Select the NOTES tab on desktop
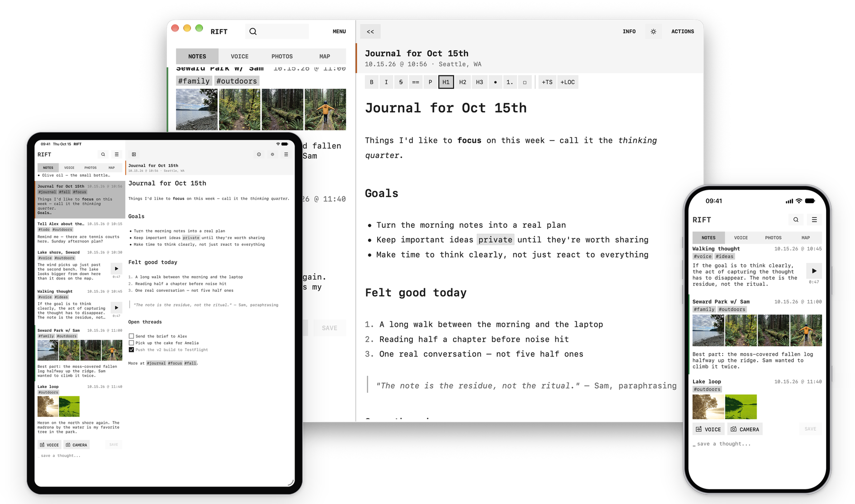 coord(197,56)
